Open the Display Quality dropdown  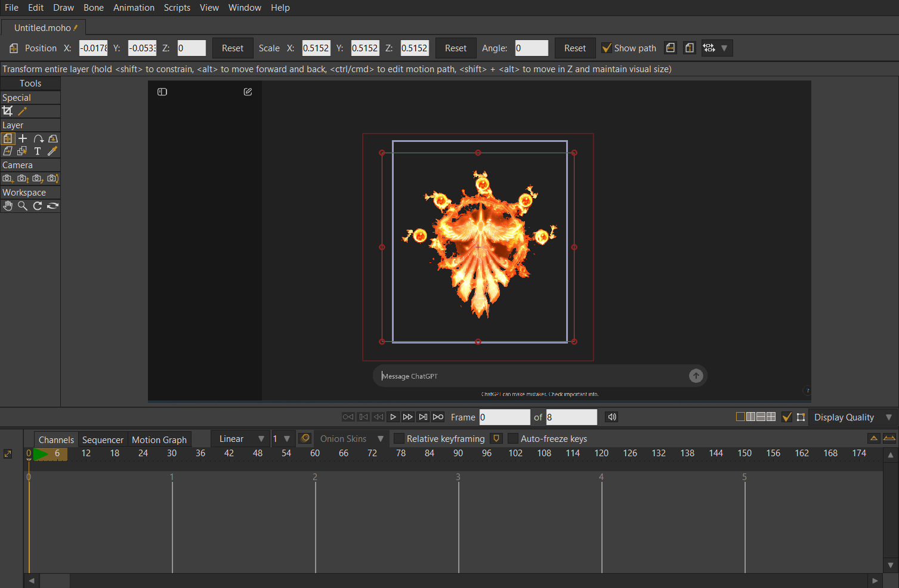click(852, 417)
